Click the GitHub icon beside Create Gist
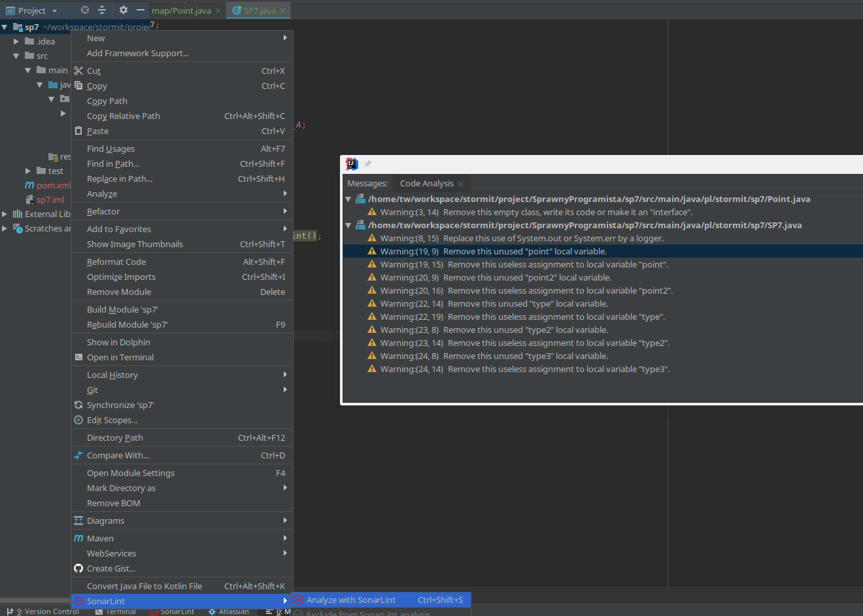 [x=78, y=569]
